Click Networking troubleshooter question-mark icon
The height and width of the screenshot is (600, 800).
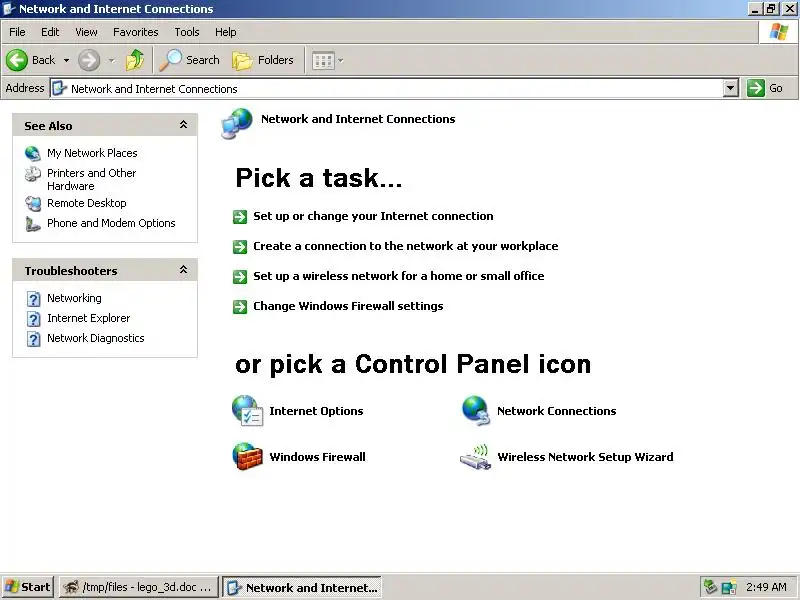point(33,298)
